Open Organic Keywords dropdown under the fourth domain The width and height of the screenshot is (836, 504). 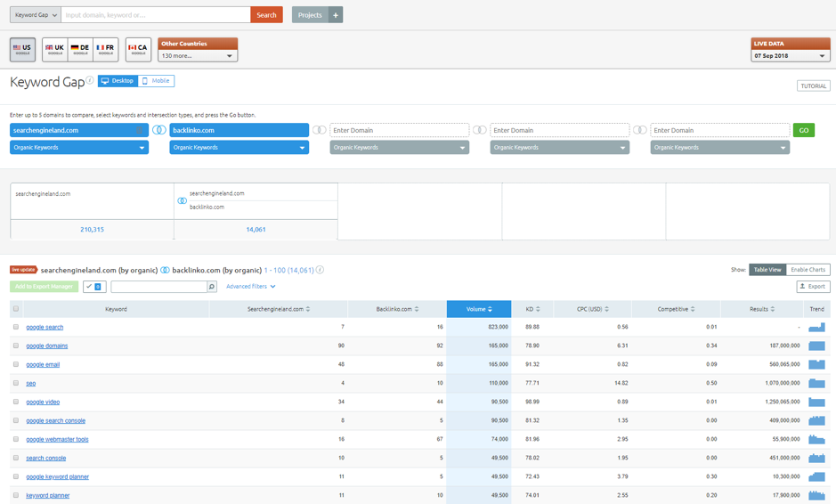(559, 147)
